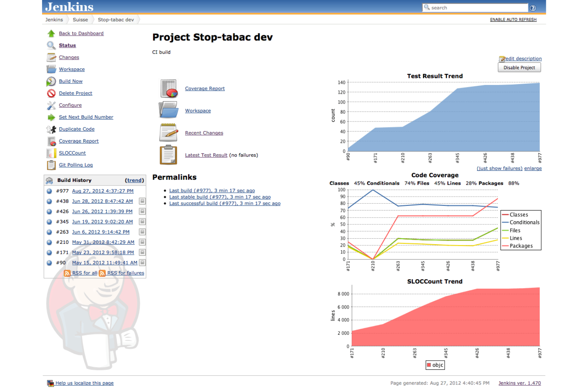Image resolution: width=588 pixels, height=392 pixels.
Task: Click the Delete Project stop-sign icon
Action: coord(51,93)
